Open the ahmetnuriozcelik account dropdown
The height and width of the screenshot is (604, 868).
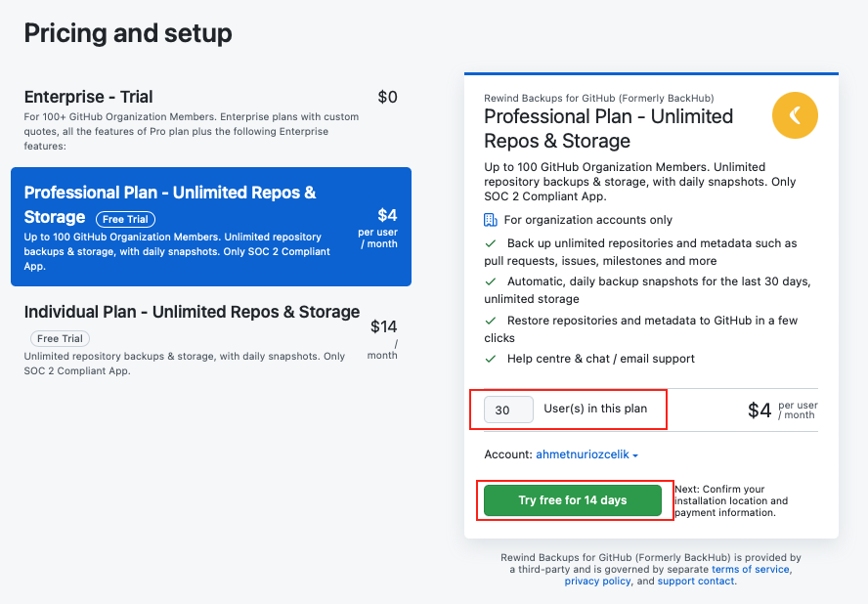(586, 454)
